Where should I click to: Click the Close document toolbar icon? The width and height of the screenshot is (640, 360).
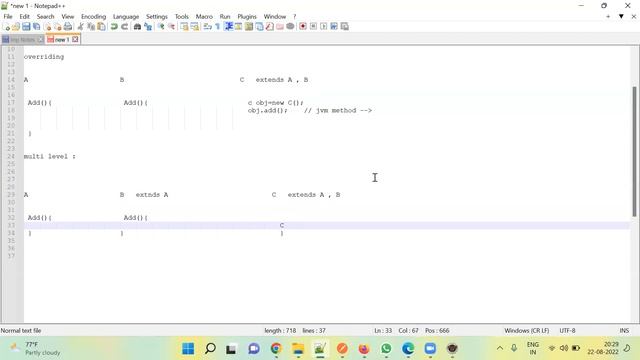[48, 27]
